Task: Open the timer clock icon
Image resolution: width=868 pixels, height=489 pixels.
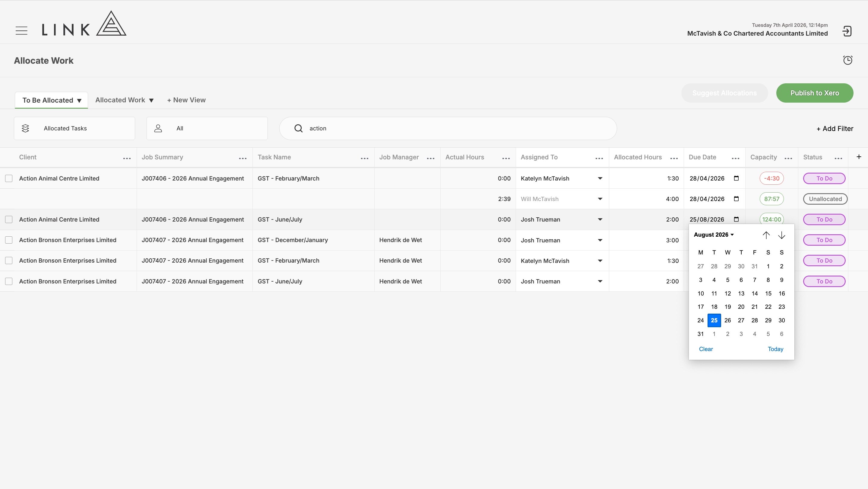Action: (848, 60)
